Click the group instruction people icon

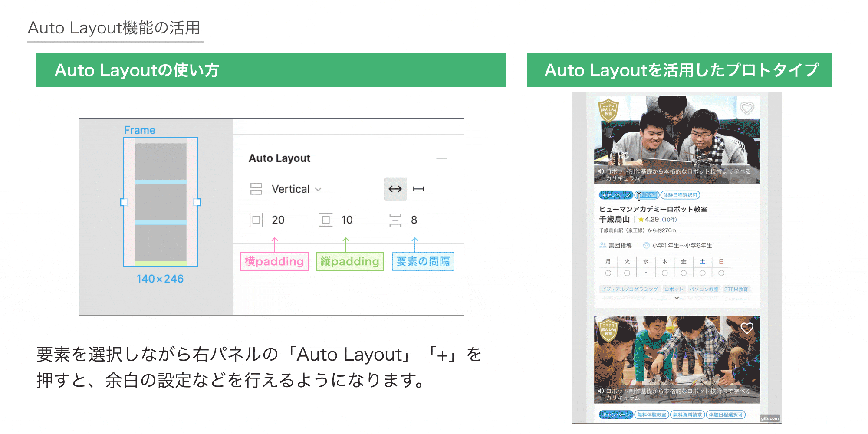603,245
